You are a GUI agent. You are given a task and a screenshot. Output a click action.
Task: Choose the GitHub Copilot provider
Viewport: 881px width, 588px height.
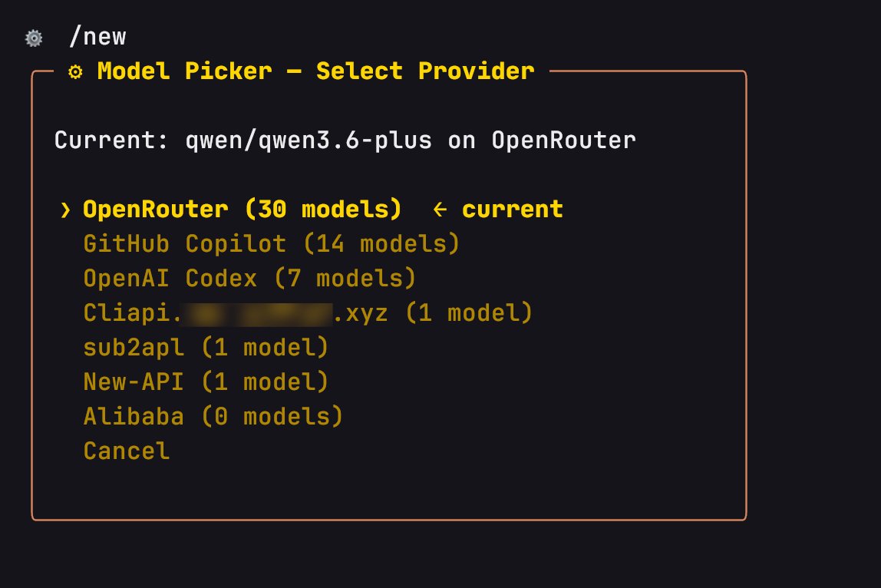coord(184,244)
